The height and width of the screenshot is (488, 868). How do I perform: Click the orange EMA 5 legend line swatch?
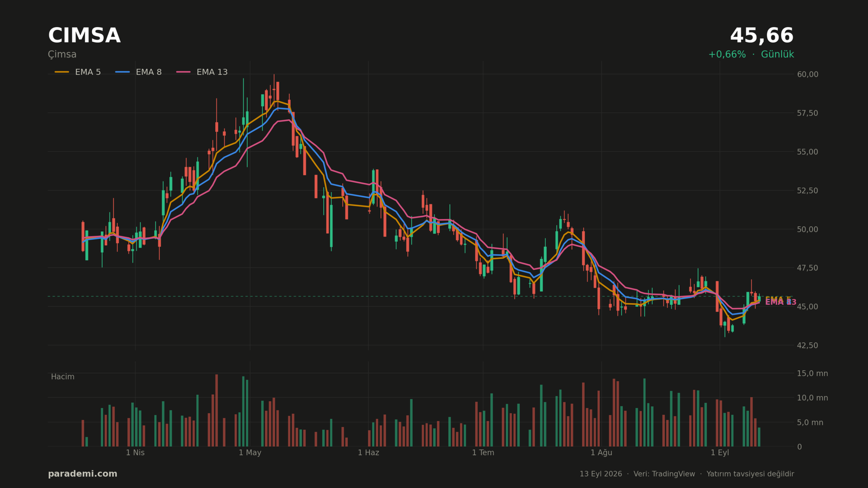coord(62,72)
